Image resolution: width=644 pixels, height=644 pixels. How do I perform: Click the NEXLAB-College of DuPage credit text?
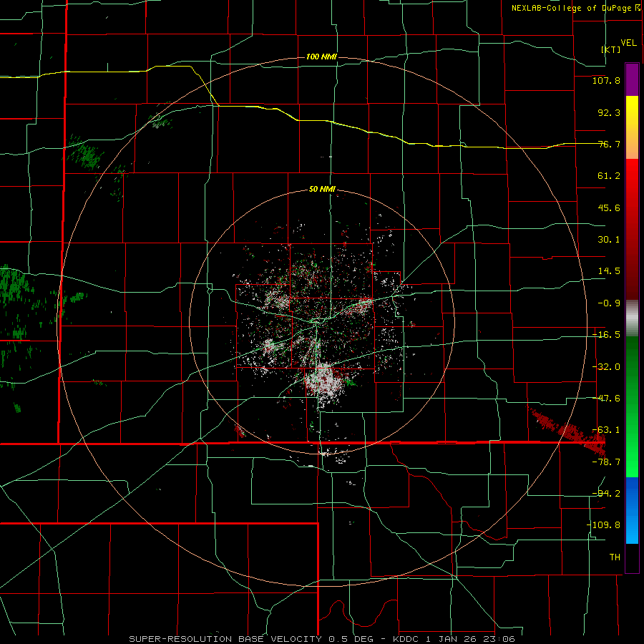point(576,8)
